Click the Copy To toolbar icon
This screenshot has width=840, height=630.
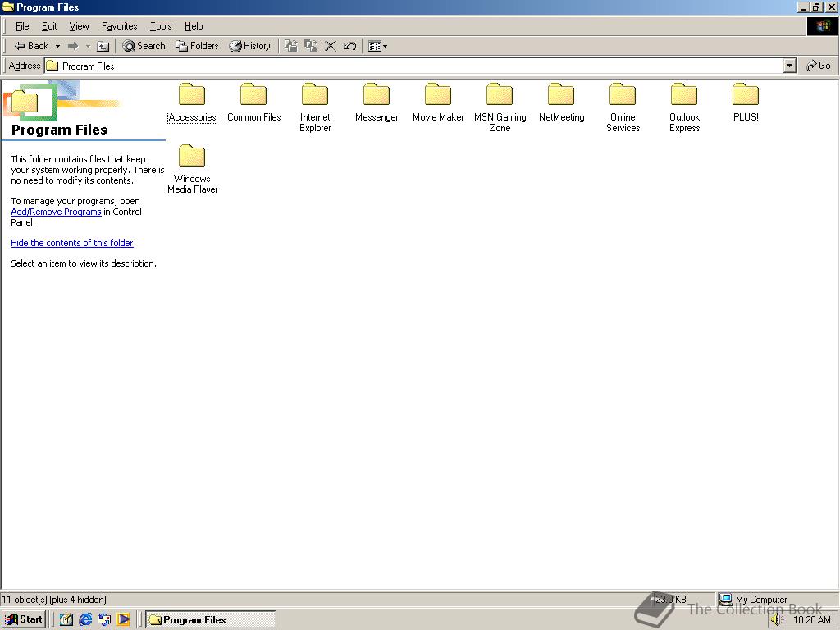(x=311, y=46)
